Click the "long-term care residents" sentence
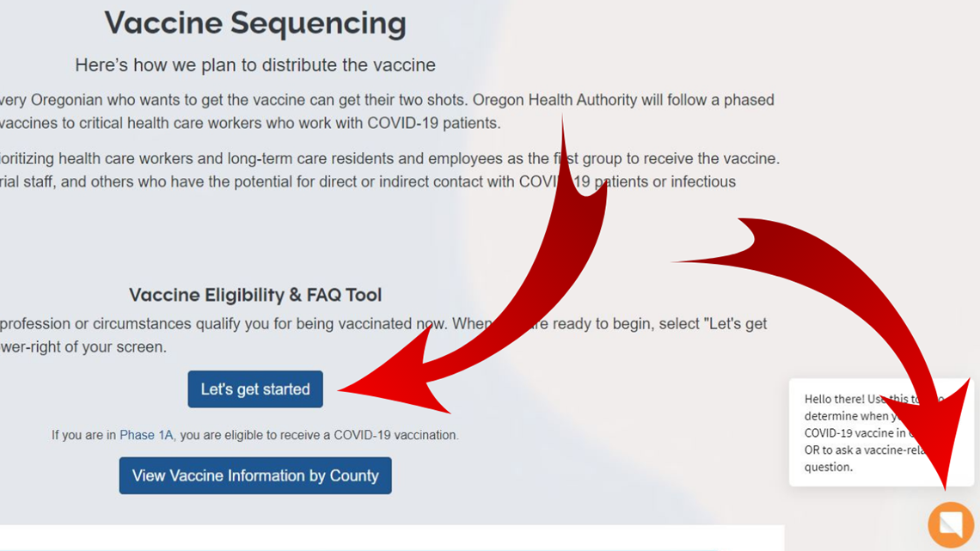The image size is (980, 551). [390, 159]
